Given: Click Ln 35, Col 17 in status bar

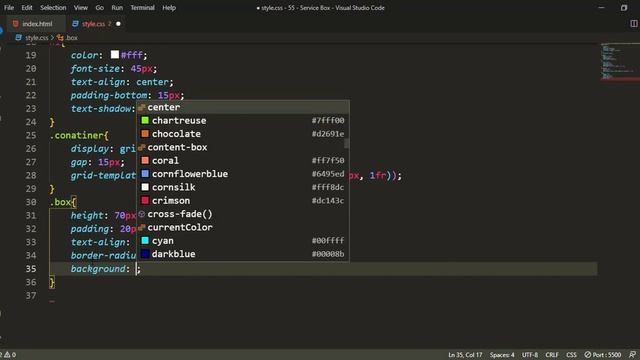Looking at the screenshot, I should (x=465, y=355).
